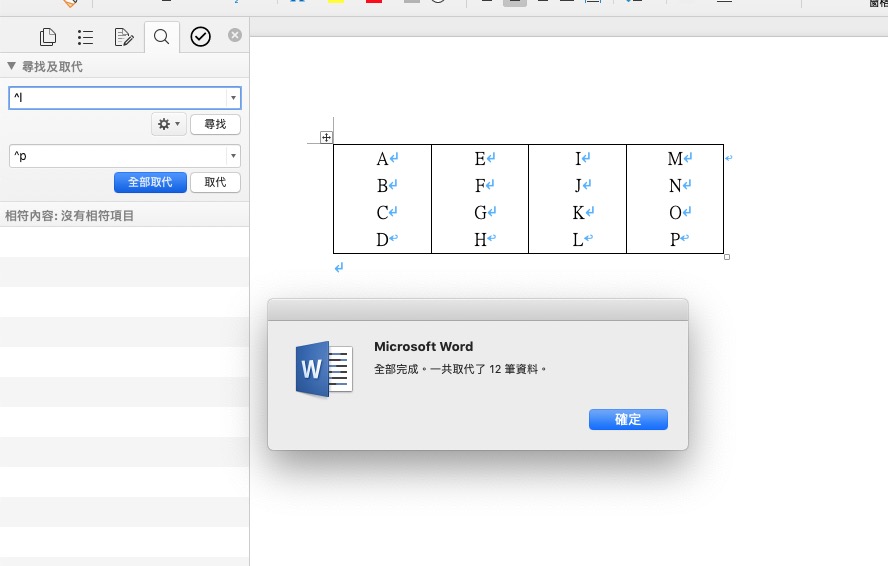Click the table move handle cross icon
Viewport: 888px width, 566px height.
coord(326,137)
